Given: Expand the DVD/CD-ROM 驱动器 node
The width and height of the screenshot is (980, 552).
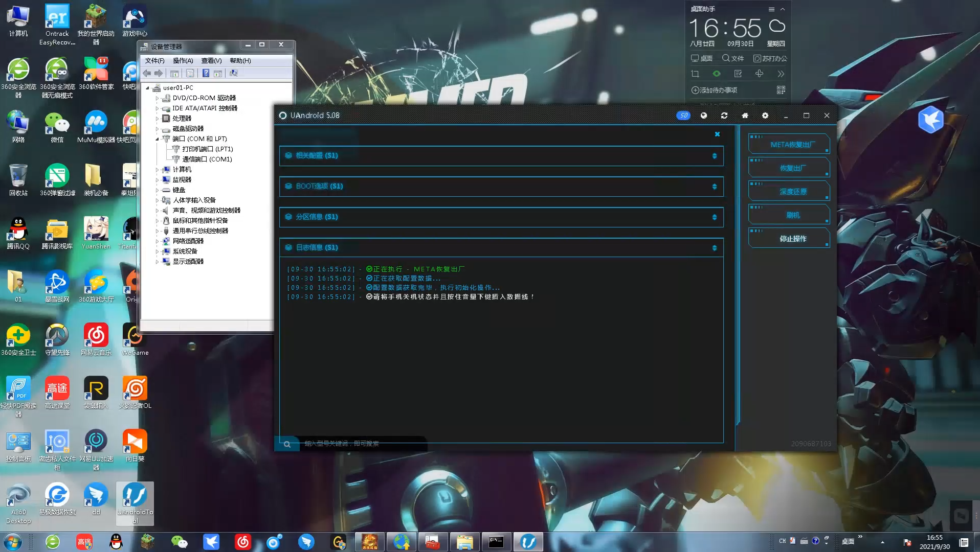Looking at the screenshot, I should pos(157,98).
